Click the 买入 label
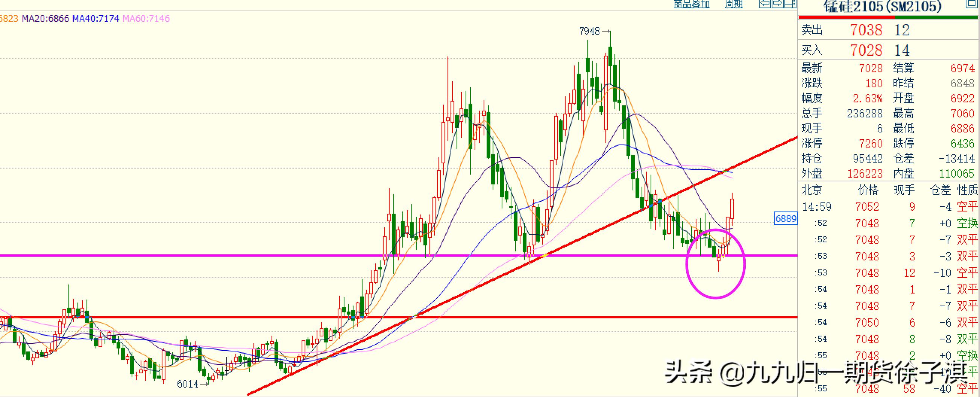The width and height of the screenshot is (980, 397). (x=812, y=50)
